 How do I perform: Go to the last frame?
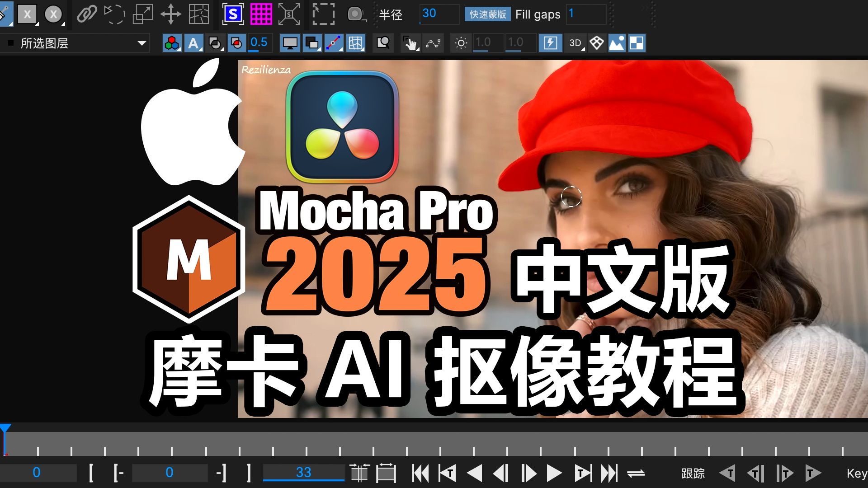(x=609, y=474)
